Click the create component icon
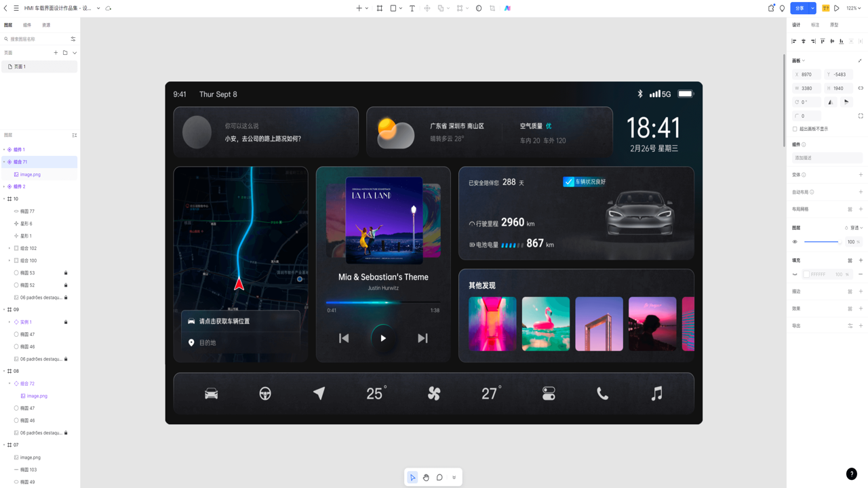 point(427,8)
